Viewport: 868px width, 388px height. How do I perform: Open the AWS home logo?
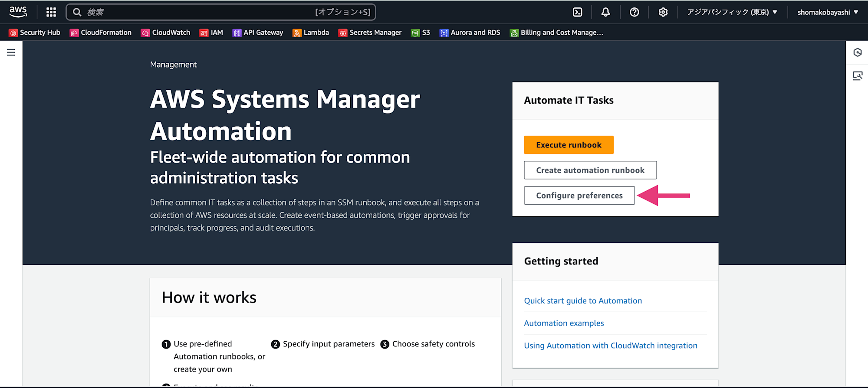(x=18, y=12)
